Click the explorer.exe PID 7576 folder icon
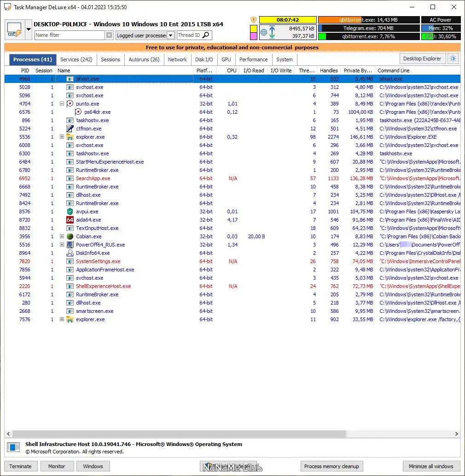465x476 pixels. 70,319
